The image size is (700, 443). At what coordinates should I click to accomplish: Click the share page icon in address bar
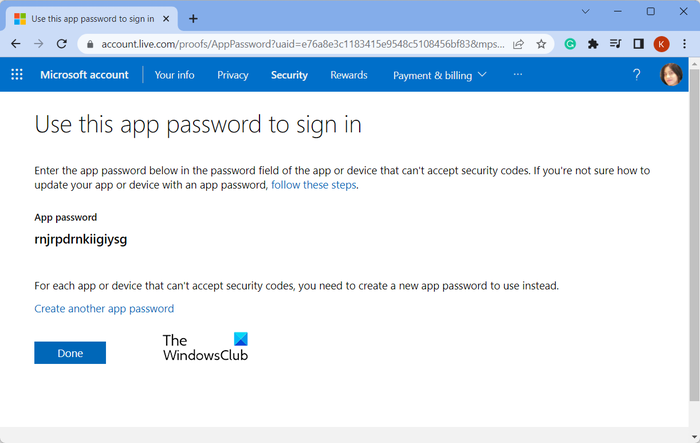[518, 44]
